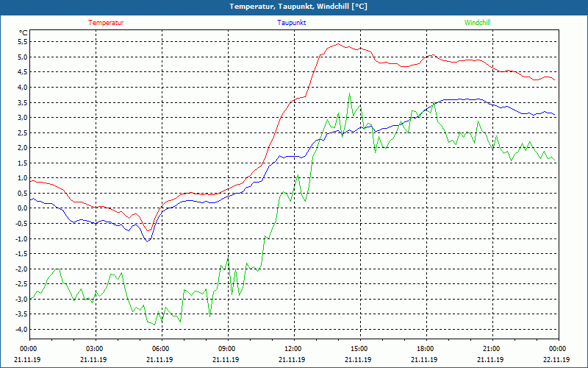588x368 pixels.
Task: Click the 06:00 time axis label
Action: 160,349
